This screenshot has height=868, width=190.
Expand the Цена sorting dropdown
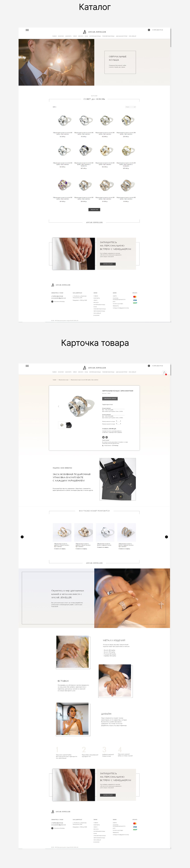[55, 107]
